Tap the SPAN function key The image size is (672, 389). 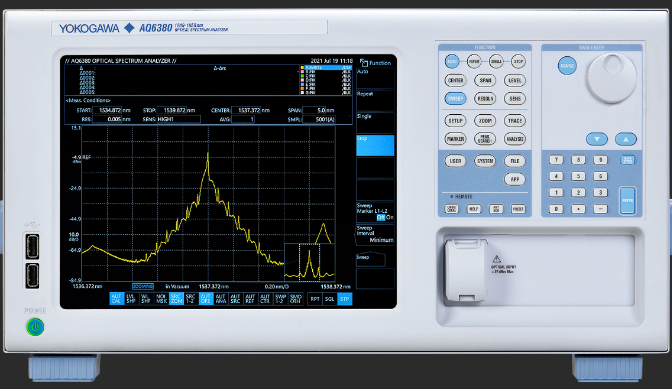point(485,81)
